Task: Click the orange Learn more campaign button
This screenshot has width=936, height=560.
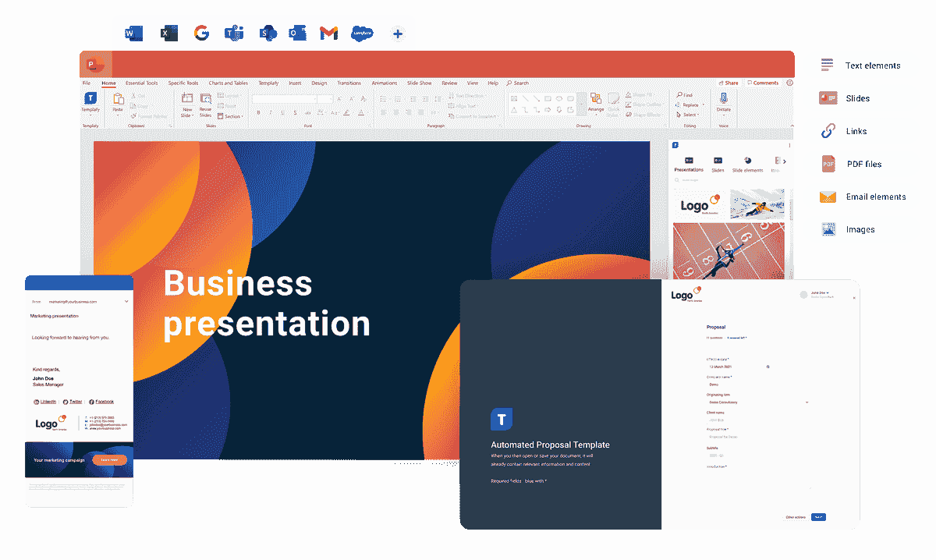Action: 109,460
